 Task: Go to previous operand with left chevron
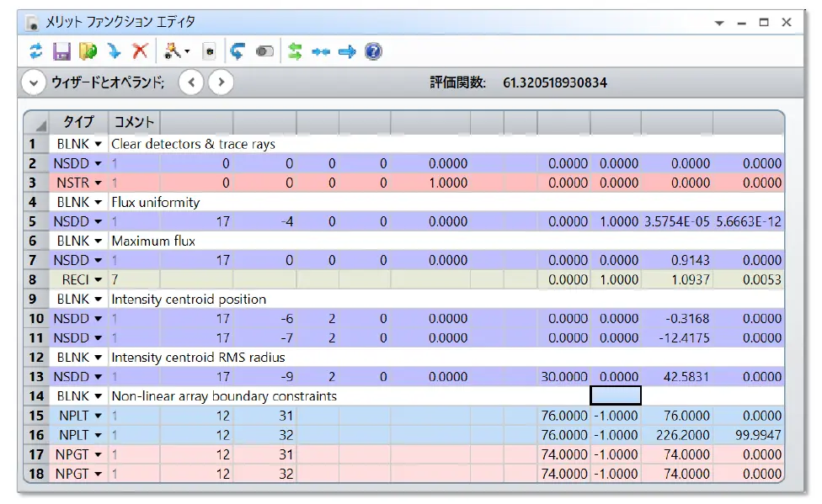191,82
